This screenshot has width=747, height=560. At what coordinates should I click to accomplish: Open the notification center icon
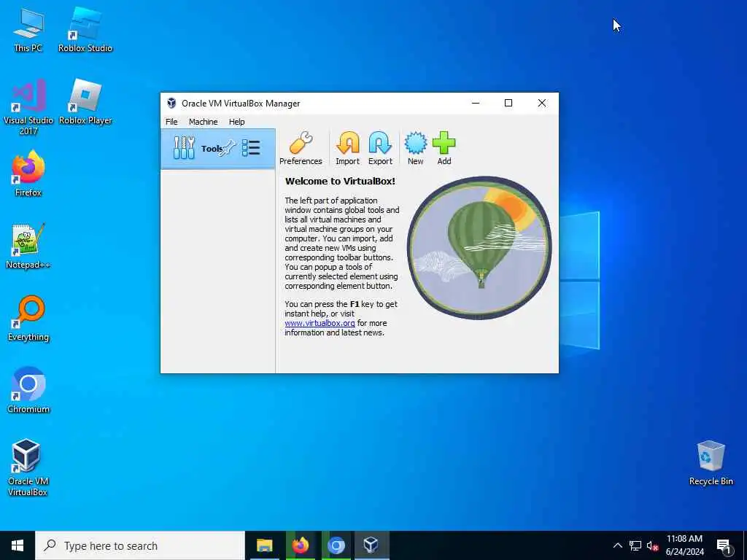724,545
